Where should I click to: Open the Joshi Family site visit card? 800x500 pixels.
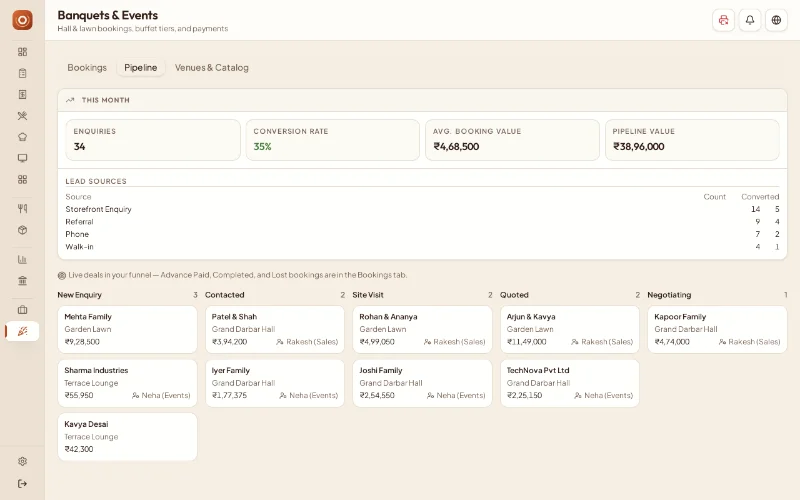coord(422,383)
